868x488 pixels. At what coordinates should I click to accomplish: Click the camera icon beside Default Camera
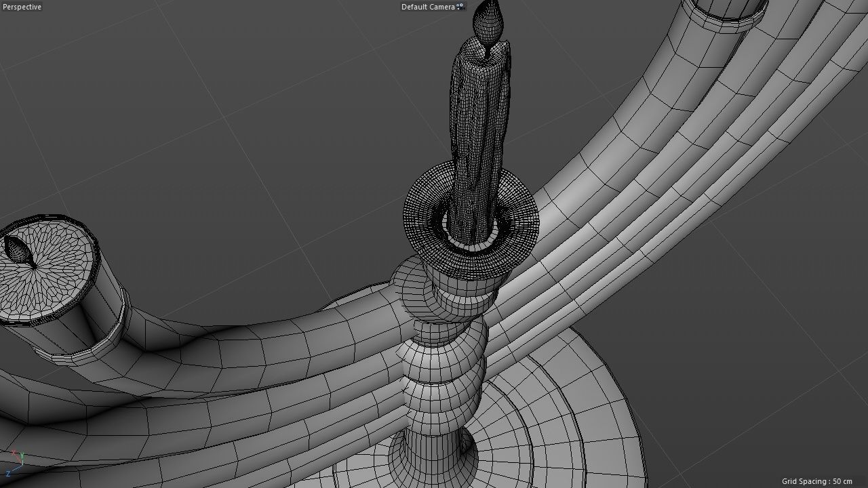click(x=460, y=7)
